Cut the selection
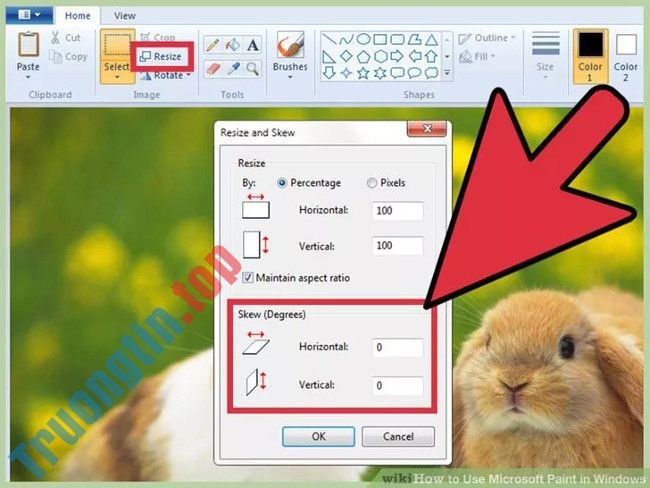Viewport: 650px width, 488px height. tap(65, 37)
